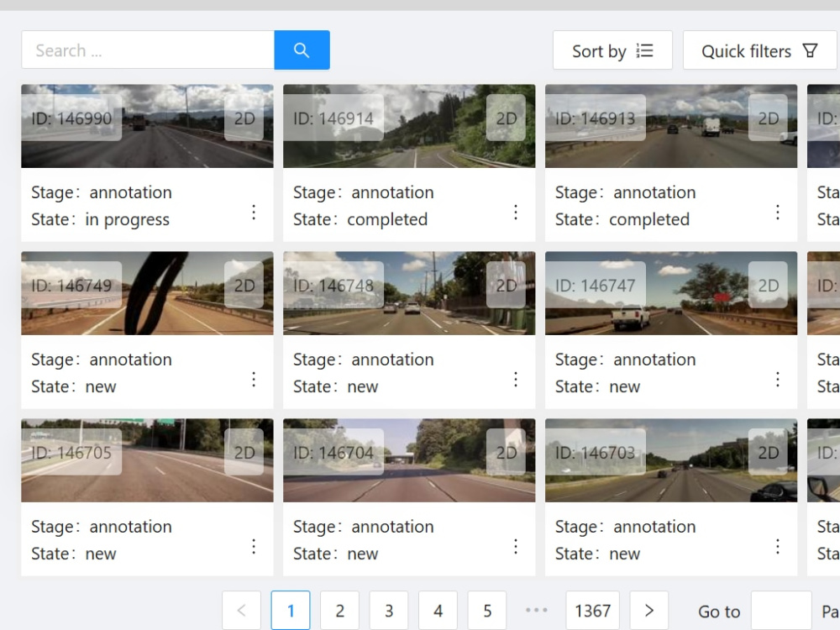840x630 pixels.
Task: Open actions menu for job 146705
Action: (x=254, y=547)
